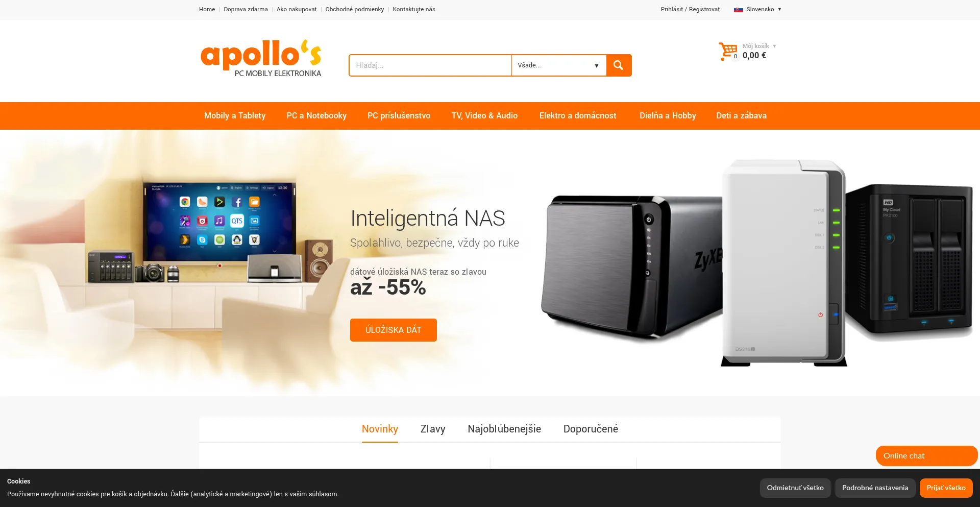Click the ÚLOŽISKA DÁT button

[394, 330]
